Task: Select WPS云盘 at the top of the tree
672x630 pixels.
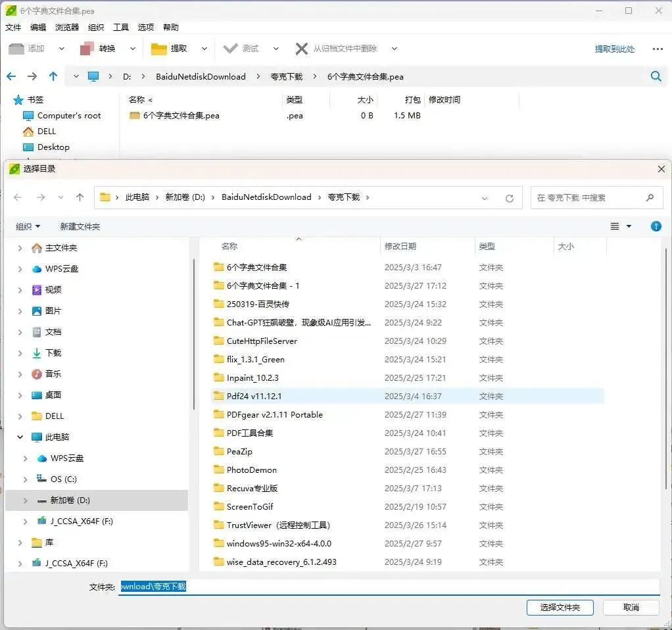Action: point(62,269)
